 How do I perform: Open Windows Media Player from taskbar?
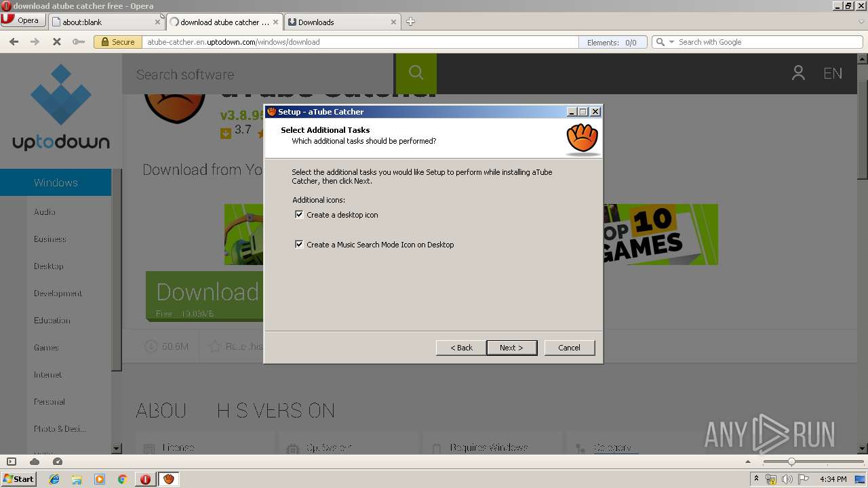(100, 479)
